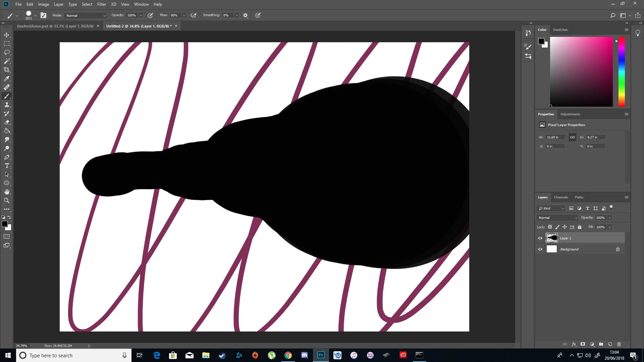
Task: Click the delete layer trash icon
Action: tap(619, 344)
